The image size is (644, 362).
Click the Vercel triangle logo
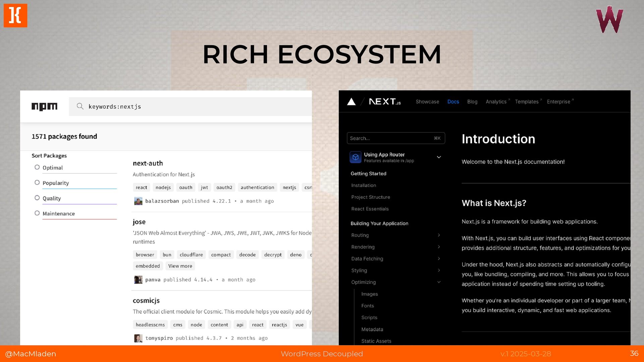coord(351,102)
